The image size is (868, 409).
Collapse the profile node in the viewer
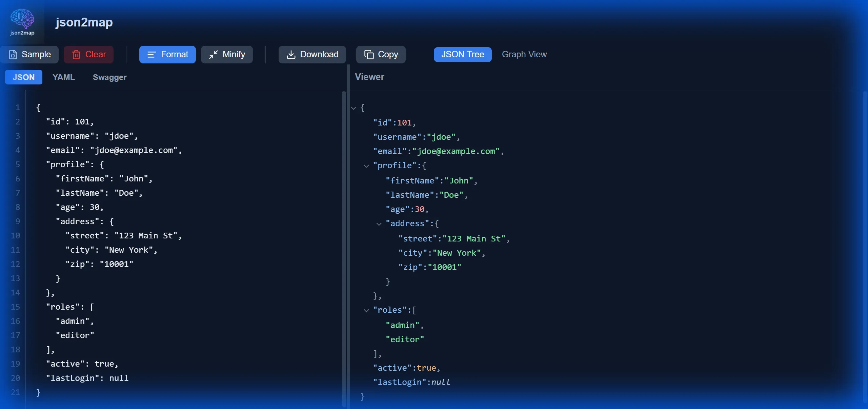(x=366, y=166)
